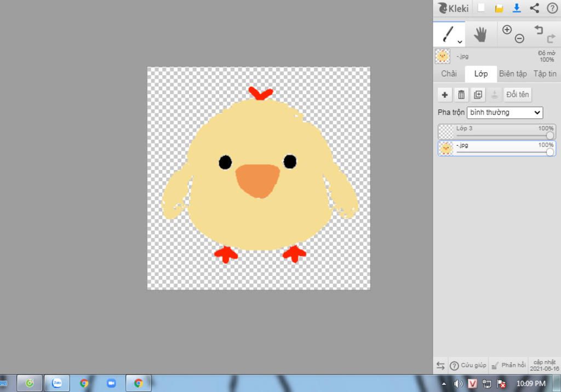Switch to the Lớp tab
The image size is (561, 392).
[481, 74]
